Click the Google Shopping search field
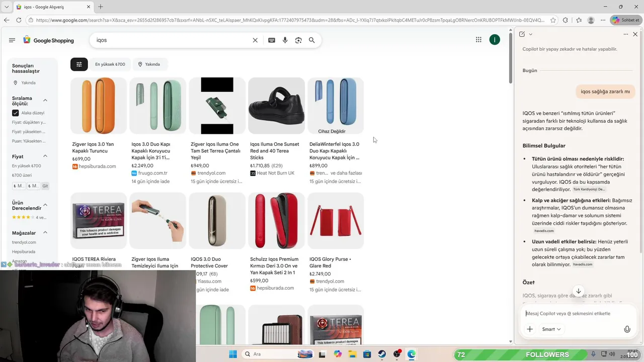The height and width of the screenshot is (362, 644). [x=174, y=40]
